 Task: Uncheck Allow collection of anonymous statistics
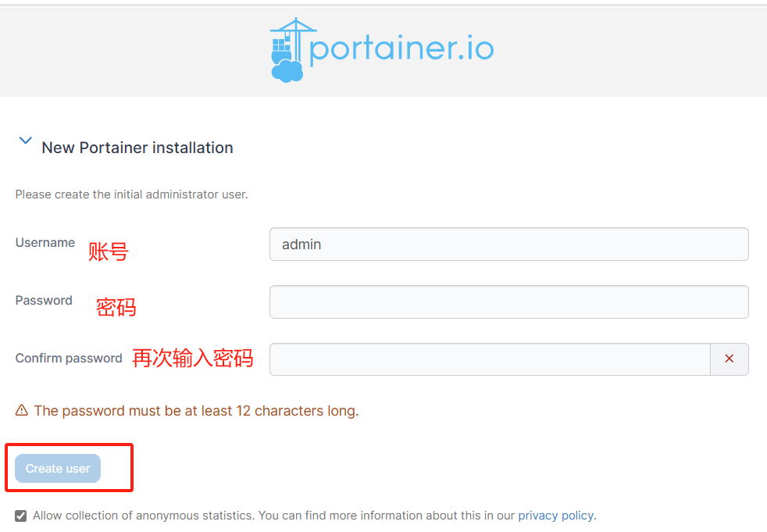click(20, 516)
